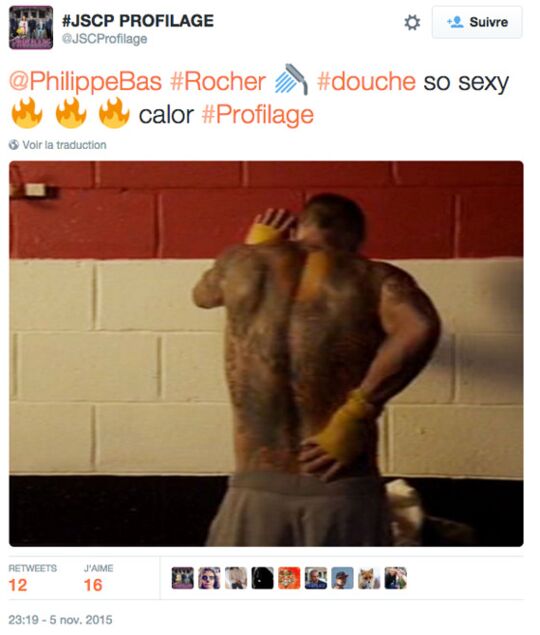Follow the #Profilage hashtag

pos(258,115)
